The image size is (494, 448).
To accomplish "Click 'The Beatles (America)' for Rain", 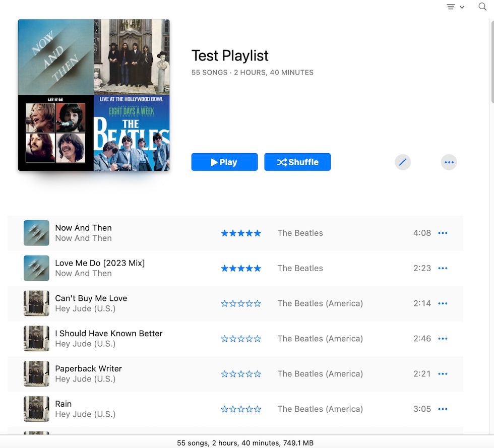I will pyautogui.click(x=320, y=409).
